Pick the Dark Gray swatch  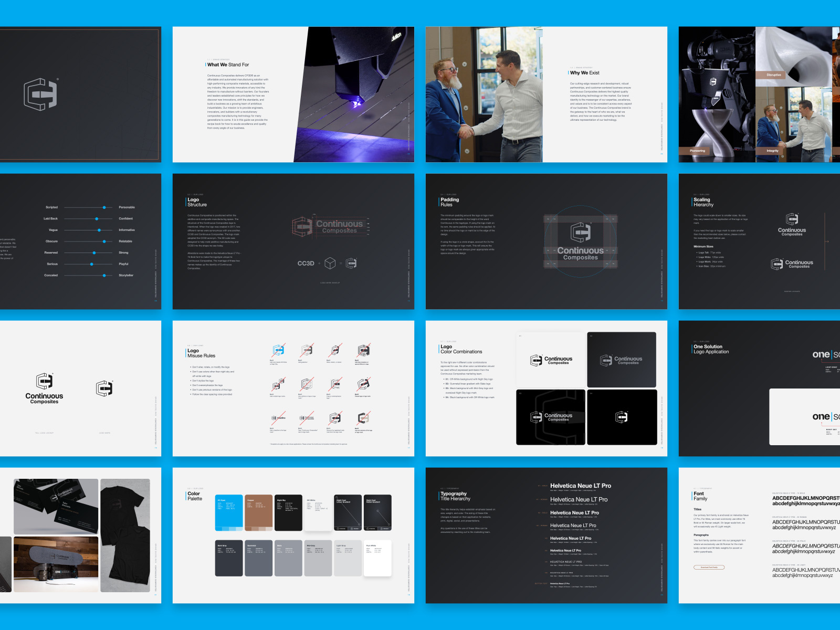tap(229, 558)
